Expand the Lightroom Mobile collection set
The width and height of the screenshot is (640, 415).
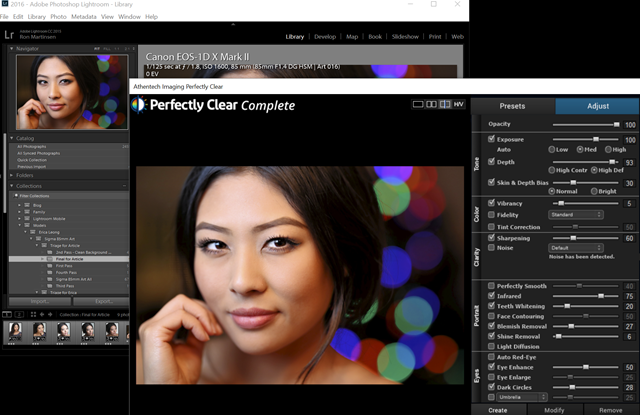[x=19, y=219]
